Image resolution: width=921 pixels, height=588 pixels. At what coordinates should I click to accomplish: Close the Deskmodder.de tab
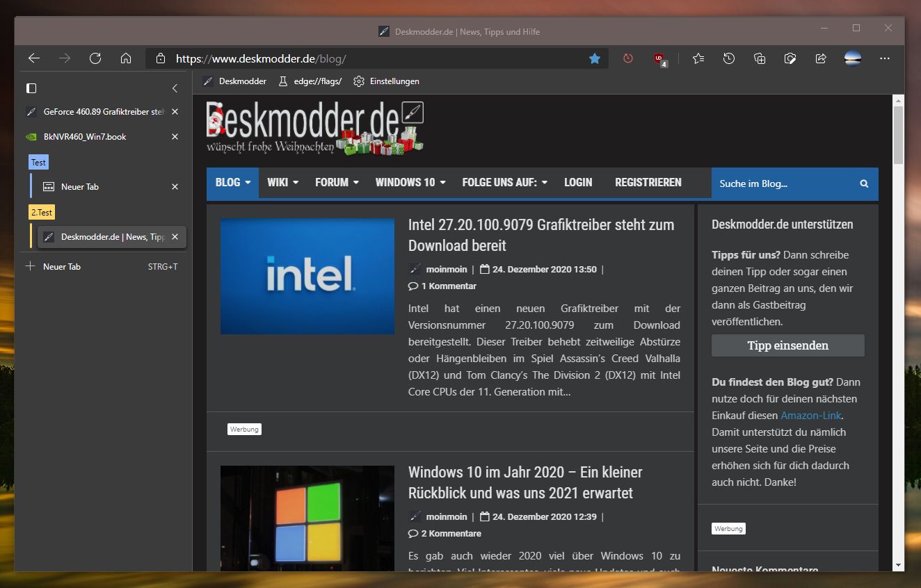pyautogui.click(x=175, y=236)
